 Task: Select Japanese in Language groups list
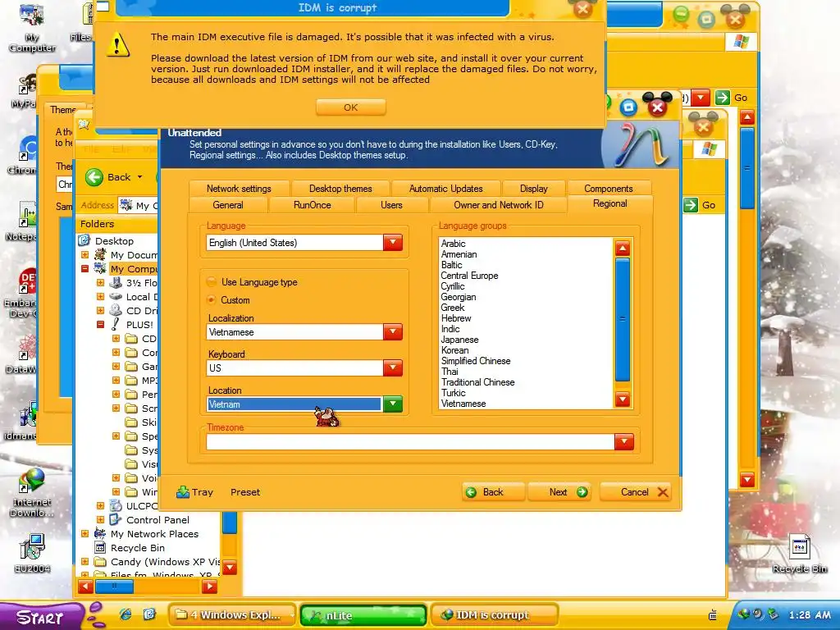pyautogui.click(x=459, y=340)
